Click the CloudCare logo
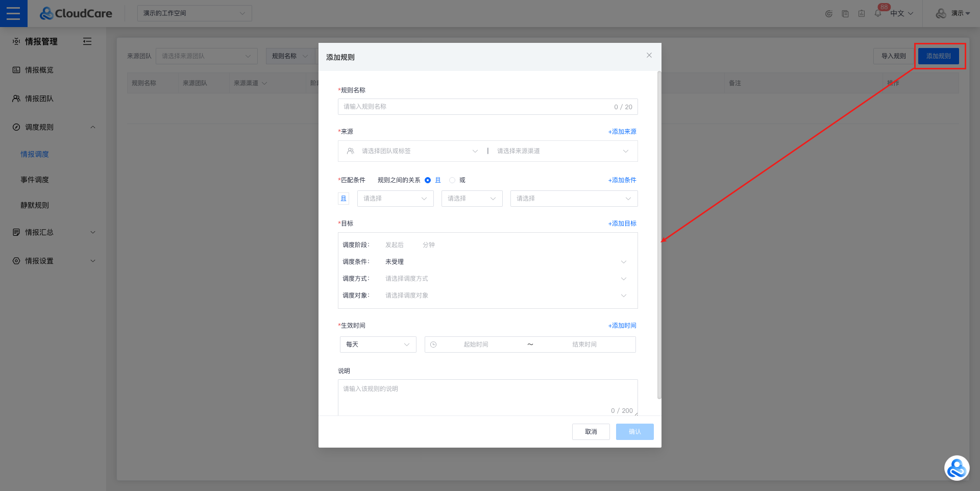The image size is (980, 491). pyautogui.click(x=76, y=13)
